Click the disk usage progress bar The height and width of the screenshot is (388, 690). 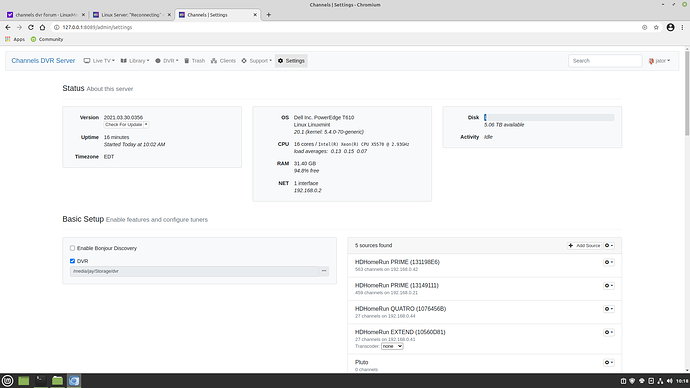pyautogui.click(x=549, y=117)
